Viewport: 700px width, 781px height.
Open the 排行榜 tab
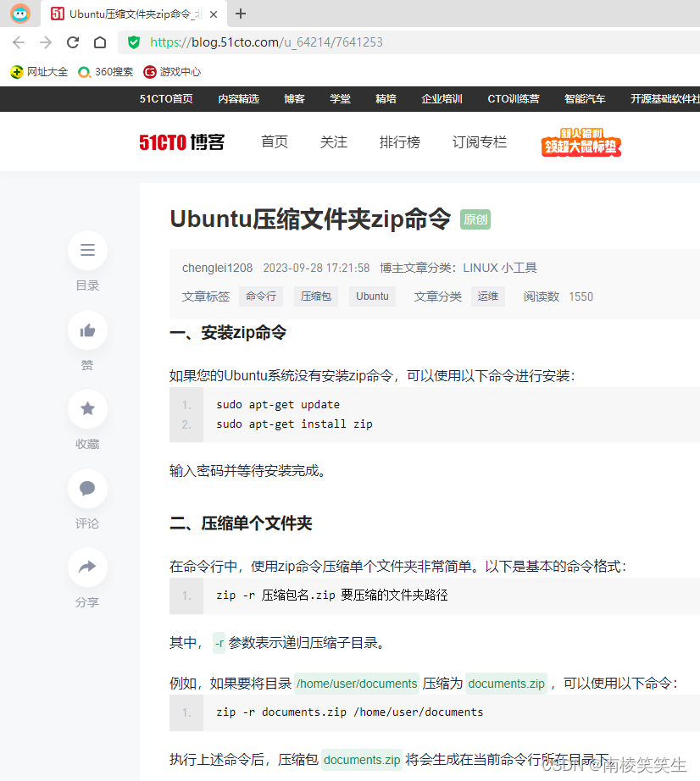399,142
